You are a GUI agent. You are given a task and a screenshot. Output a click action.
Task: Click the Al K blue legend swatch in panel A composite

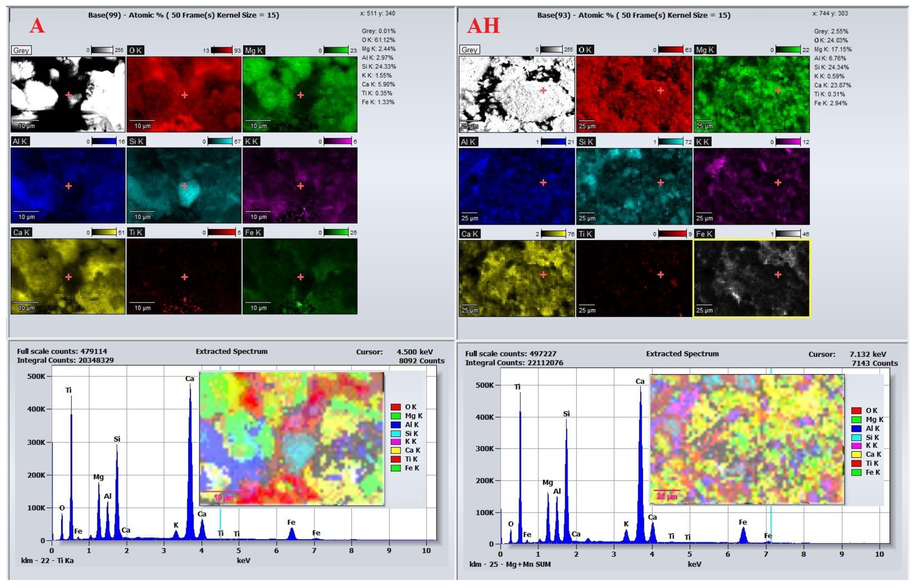396,424
